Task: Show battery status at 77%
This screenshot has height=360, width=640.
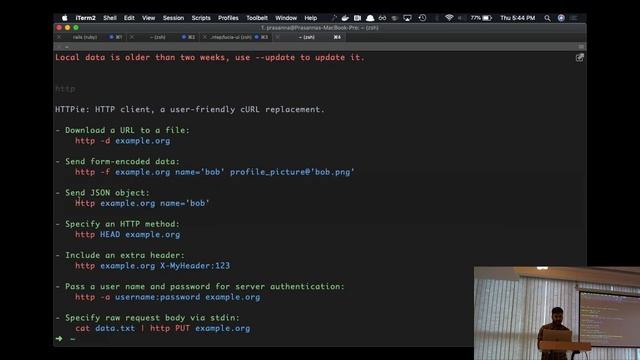Action: (481, 18)
